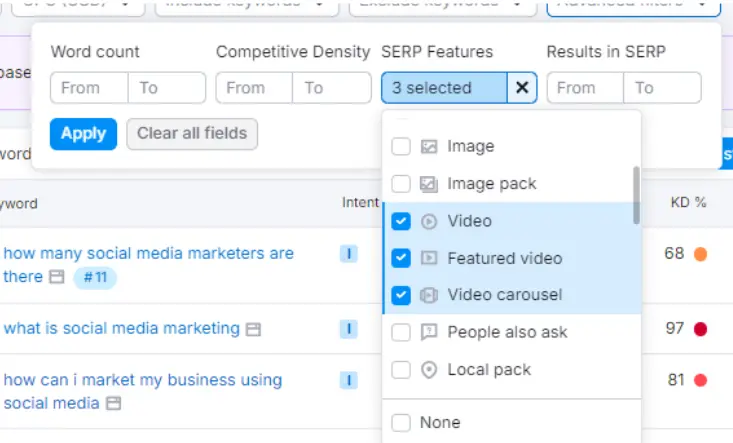Click the Video carousel icon
Screen dimensions: 733x443
point(429,295)
